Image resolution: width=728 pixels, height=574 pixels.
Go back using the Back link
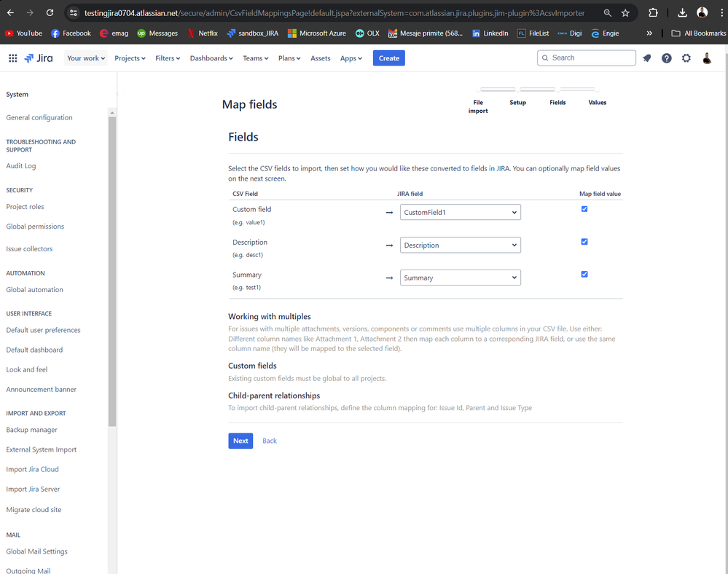click(270, 441)
